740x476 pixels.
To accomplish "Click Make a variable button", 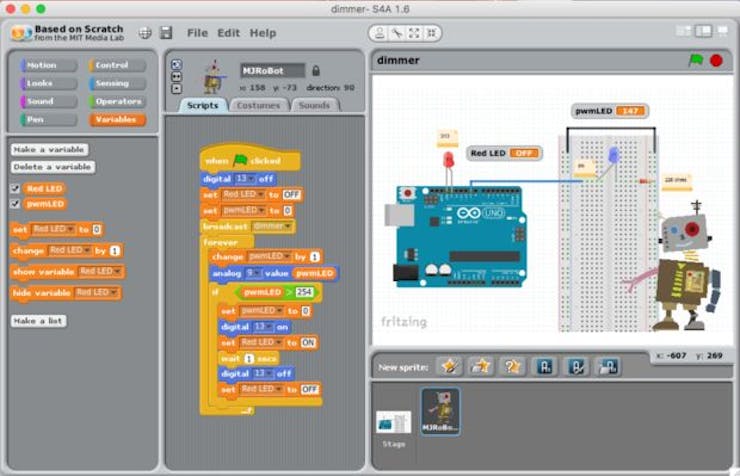I will click(49, 150).
